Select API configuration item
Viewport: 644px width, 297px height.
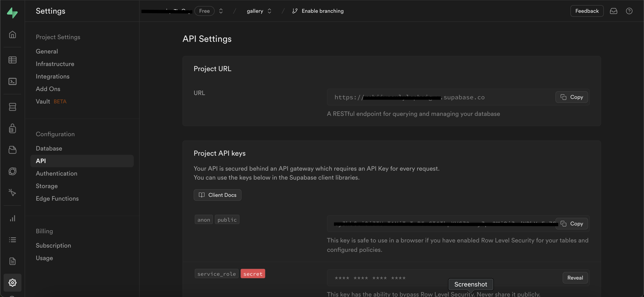pyautogui.click(x=82, y=161)
